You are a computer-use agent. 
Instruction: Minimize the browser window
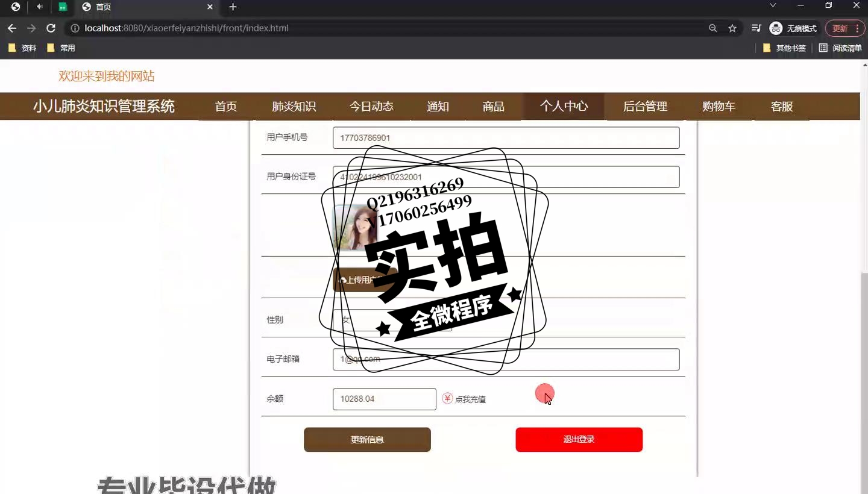(800, 5)
